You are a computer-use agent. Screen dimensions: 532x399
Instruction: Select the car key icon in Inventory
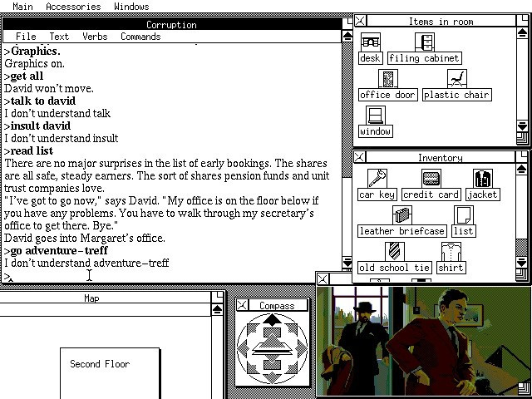(x=377, y=179)
